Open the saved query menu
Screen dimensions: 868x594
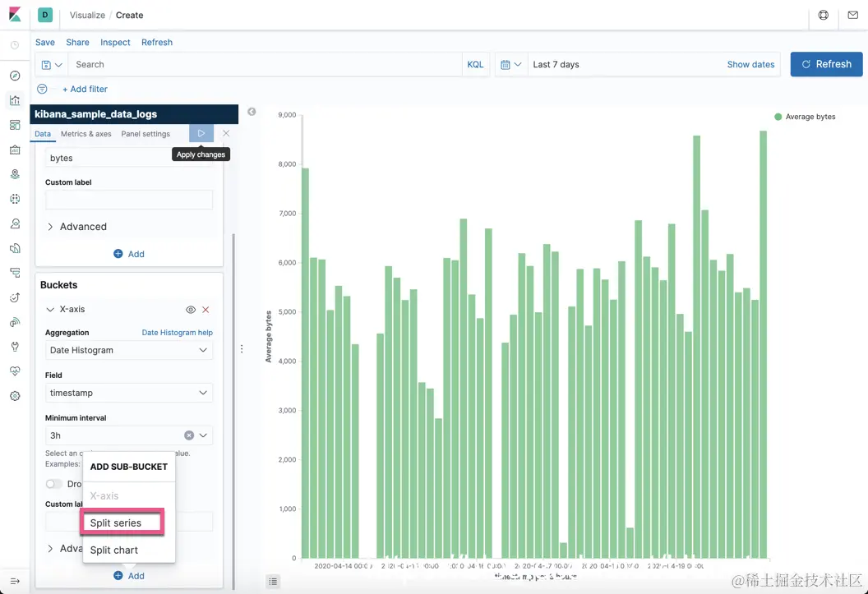click(x=52, y=65)
